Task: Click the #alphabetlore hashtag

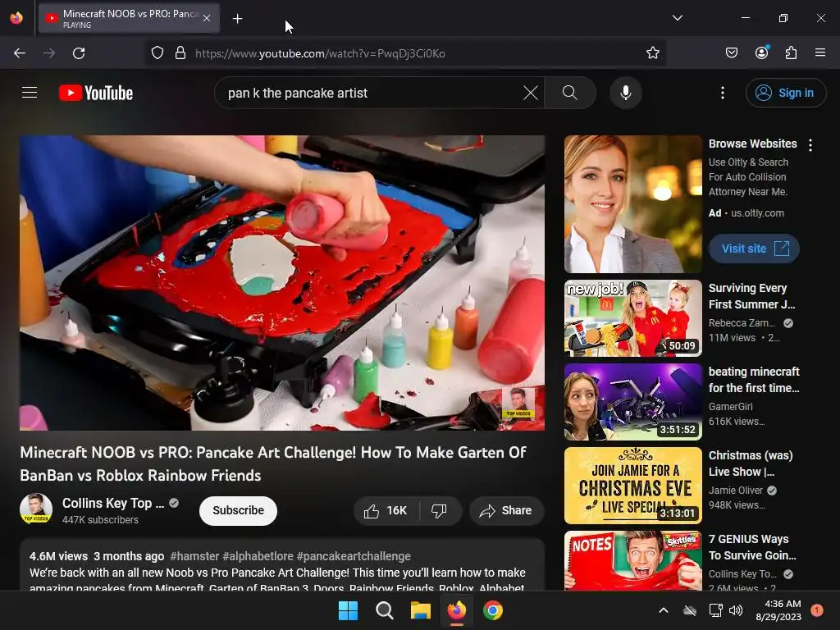Action: tap(258, 556)
